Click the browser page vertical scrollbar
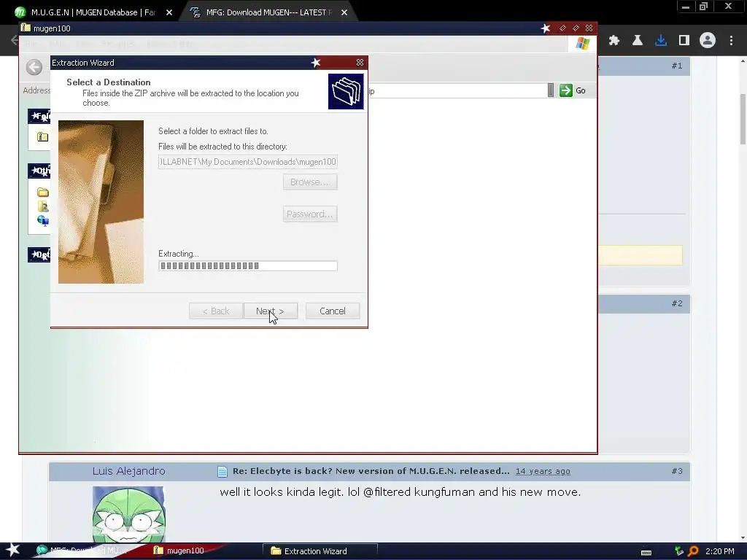Image resolution: width=747 pixels, height=560 pixels. coord(743,119)
